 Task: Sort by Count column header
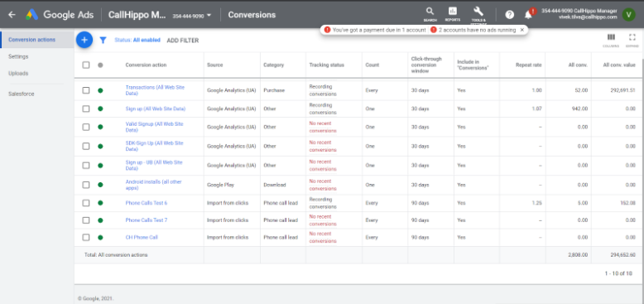(372, 65)
